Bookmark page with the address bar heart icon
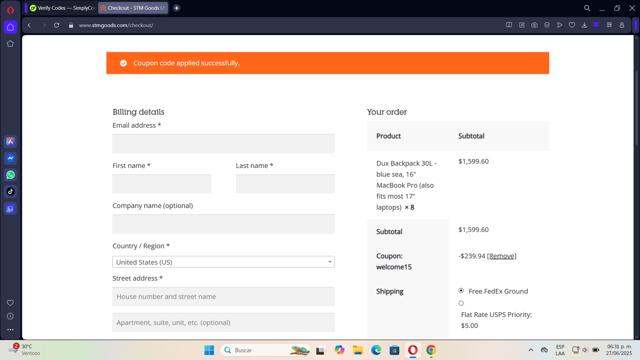The width and height of the screenshot is (640, 360). point(572,25)
